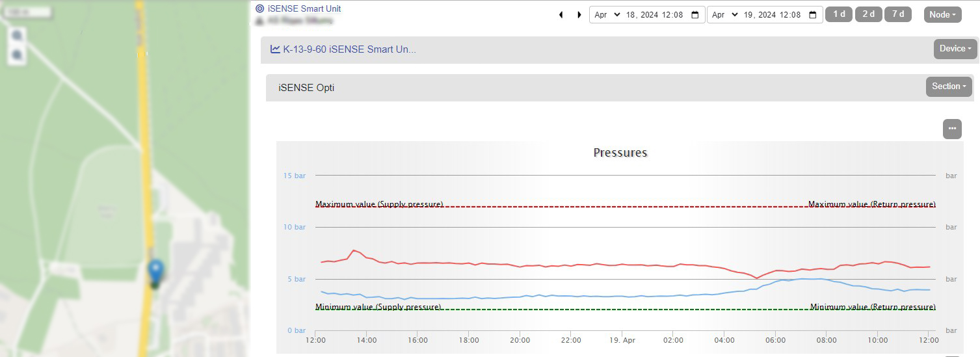
Task: Set time range to 2 d
Action: tap(869, 14)
